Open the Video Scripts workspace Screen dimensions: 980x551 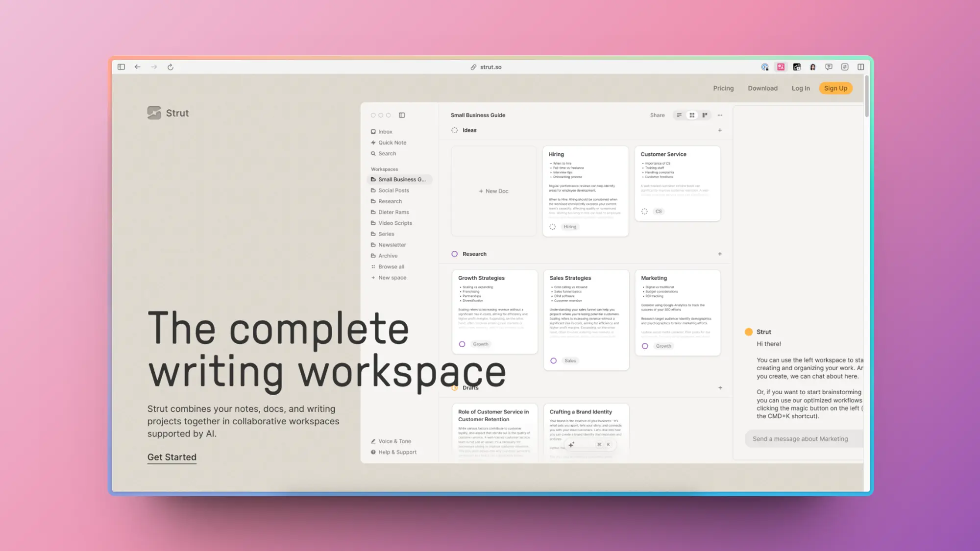click(x=392, y=223)
